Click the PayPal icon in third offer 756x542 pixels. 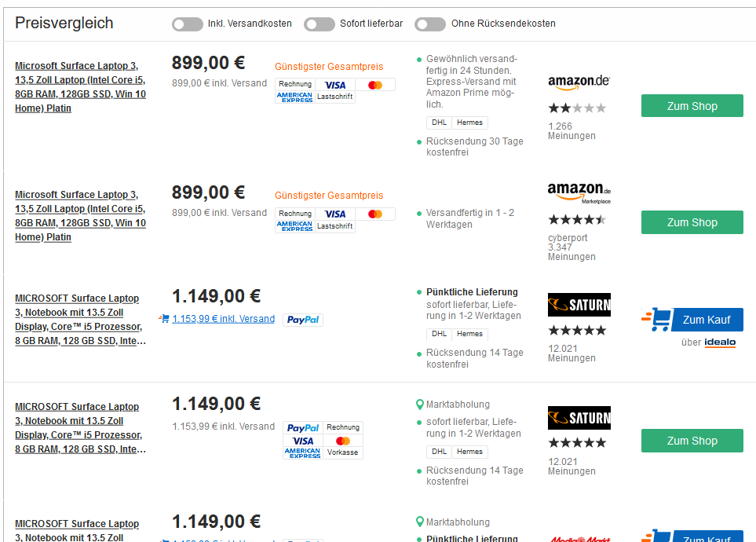tap(303, 320)
